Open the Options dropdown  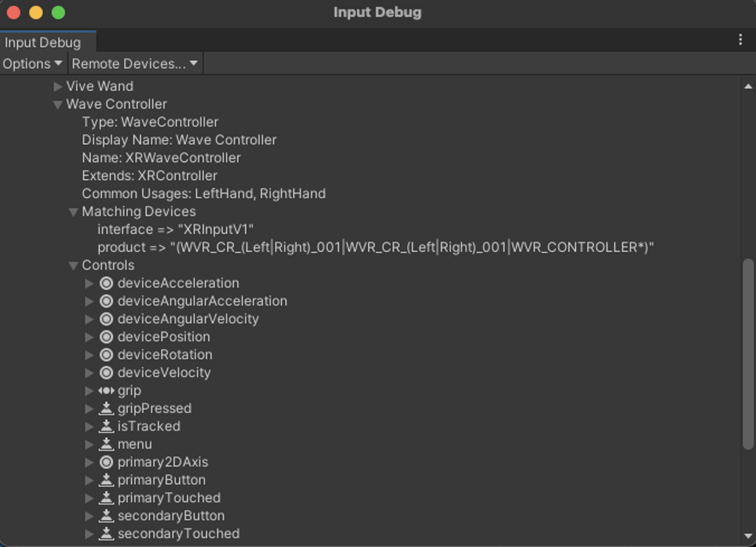[33, 64]
